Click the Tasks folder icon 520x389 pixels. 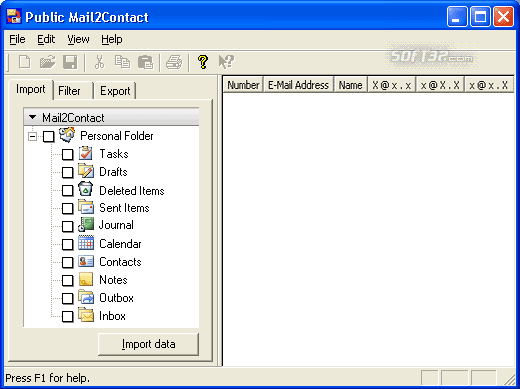(x=86, y=153)
